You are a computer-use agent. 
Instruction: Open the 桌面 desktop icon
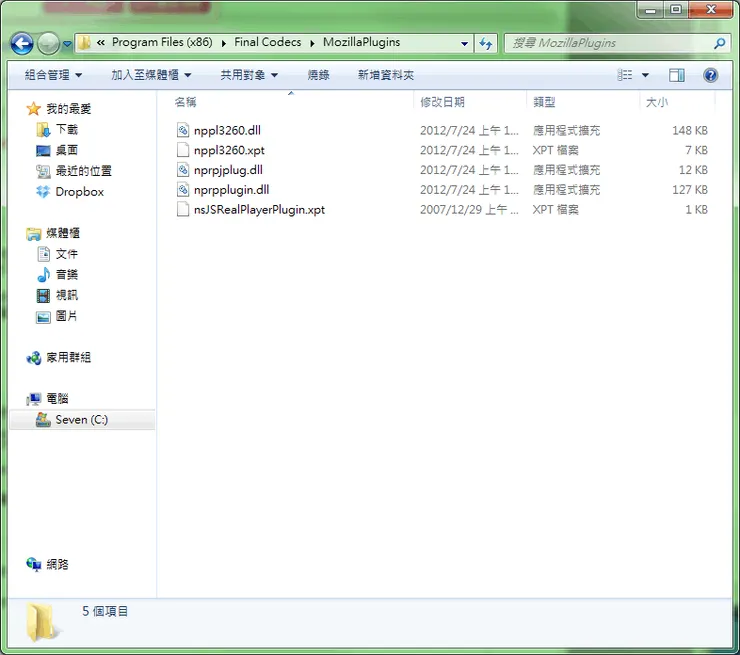[x=43, y=151]
